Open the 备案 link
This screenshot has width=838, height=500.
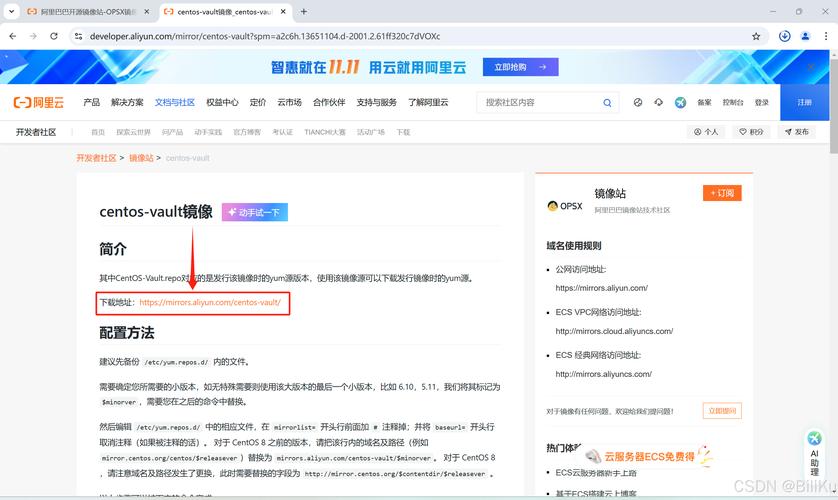coord(704,102)
